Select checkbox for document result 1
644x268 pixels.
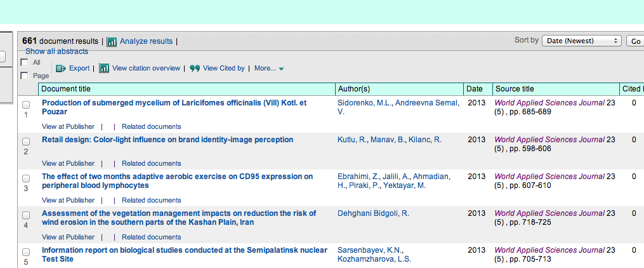pos(26,105)
